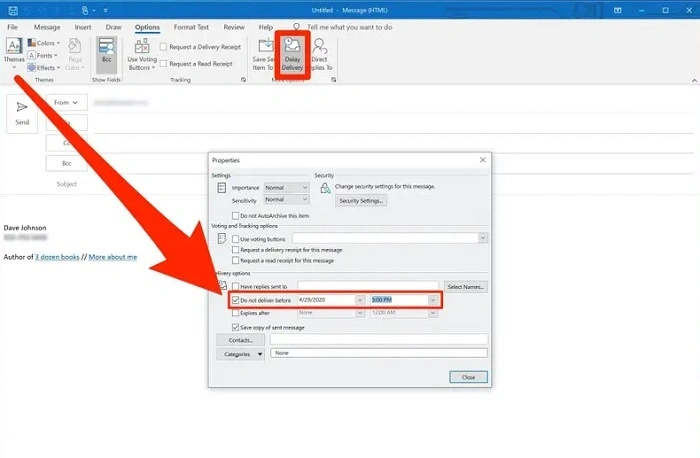
Task: Switch to the Review tab
Action: [234, 27]
